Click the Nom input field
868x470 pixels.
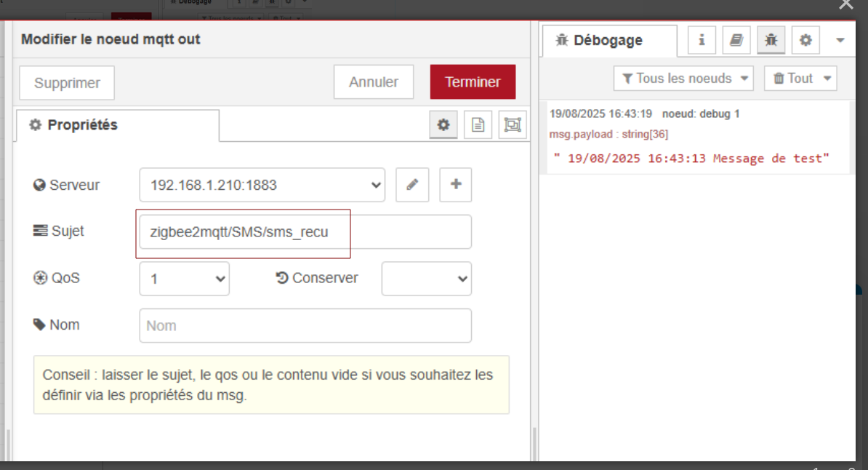[x=305, y=326]
